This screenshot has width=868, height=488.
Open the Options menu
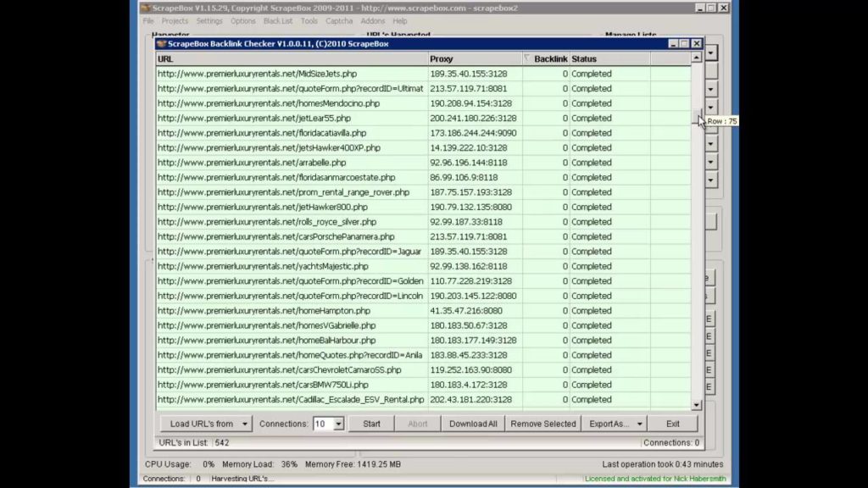coord(243,21)
